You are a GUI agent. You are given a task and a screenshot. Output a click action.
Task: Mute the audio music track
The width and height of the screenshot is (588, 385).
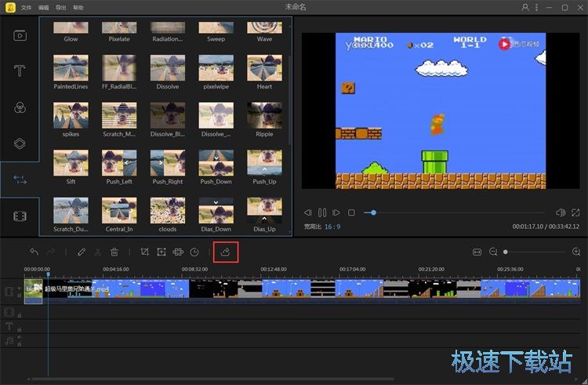point(20,337)
